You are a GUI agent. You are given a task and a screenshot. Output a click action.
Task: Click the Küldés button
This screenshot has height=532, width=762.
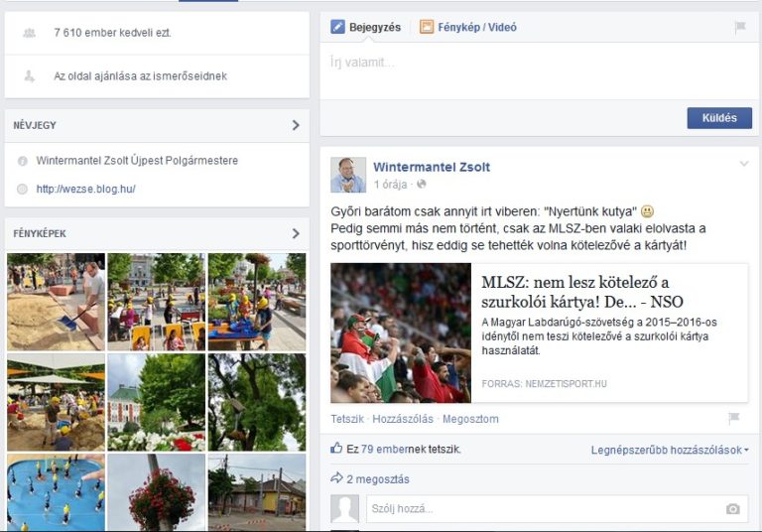click(719, 118)
